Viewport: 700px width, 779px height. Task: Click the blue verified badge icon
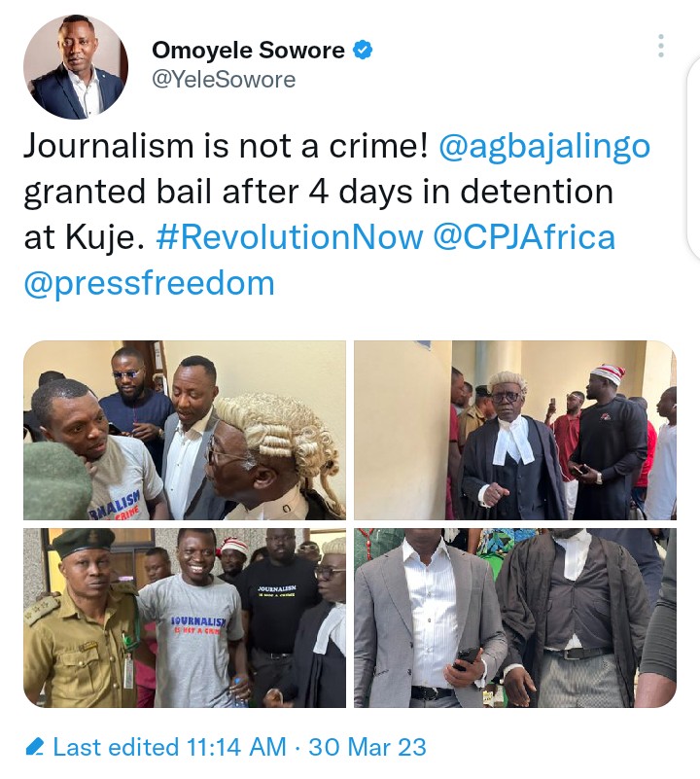363,50
